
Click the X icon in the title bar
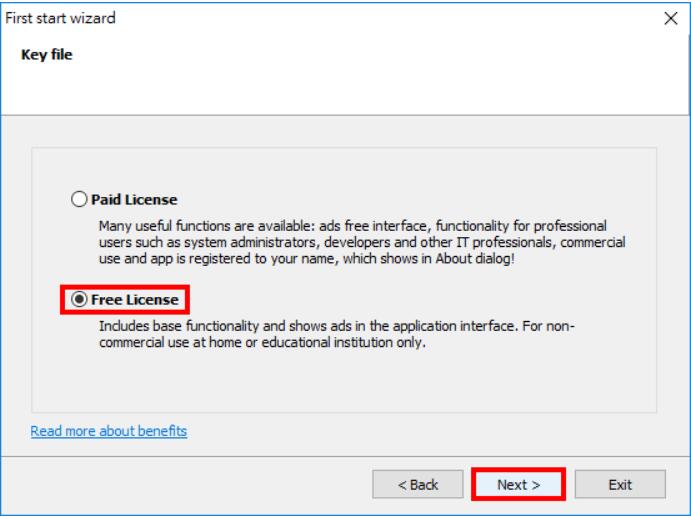(671, 18)
